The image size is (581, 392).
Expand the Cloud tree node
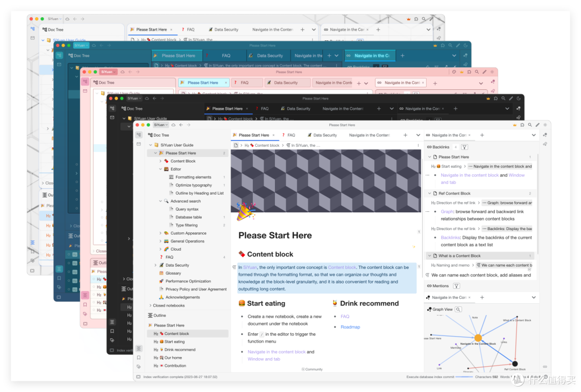tap(160, 250)
